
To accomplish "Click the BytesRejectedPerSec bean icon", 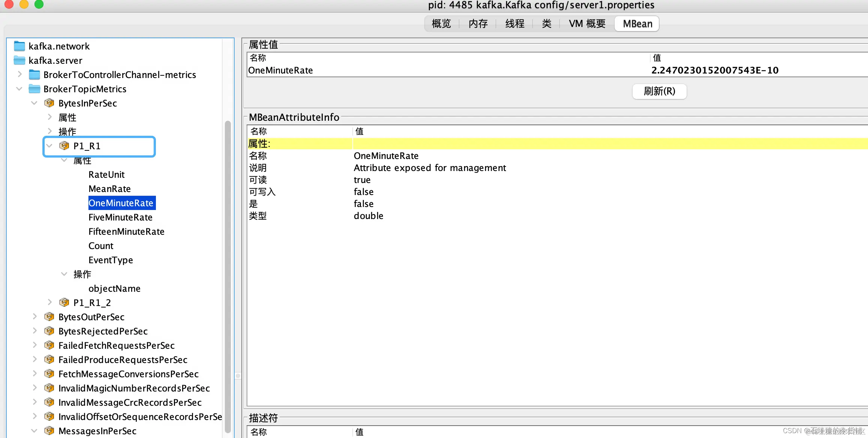I will point(49,331).
